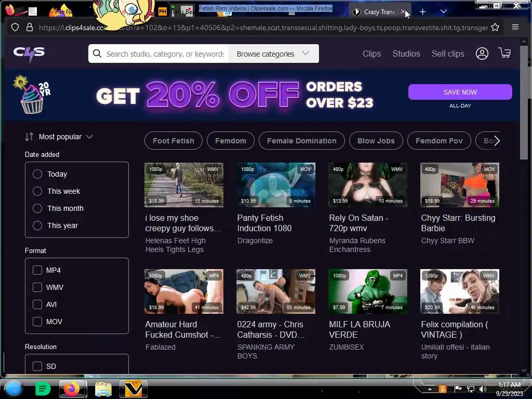Image resolution: width=532 pixels, height=399 pixels.
Task: Visit the Chyy Starr BBW studio link
Action: [x=447, y=241]
